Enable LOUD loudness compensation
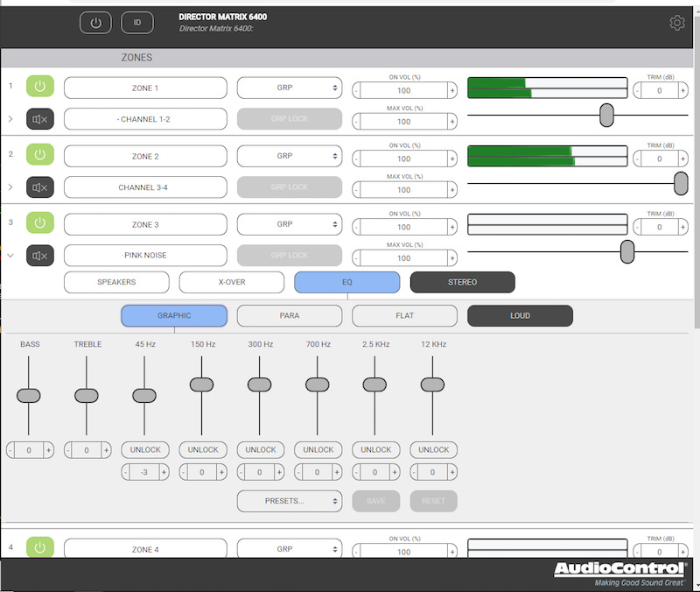Image resolution: width=700 pixels, height=592 pixels. 520,315
